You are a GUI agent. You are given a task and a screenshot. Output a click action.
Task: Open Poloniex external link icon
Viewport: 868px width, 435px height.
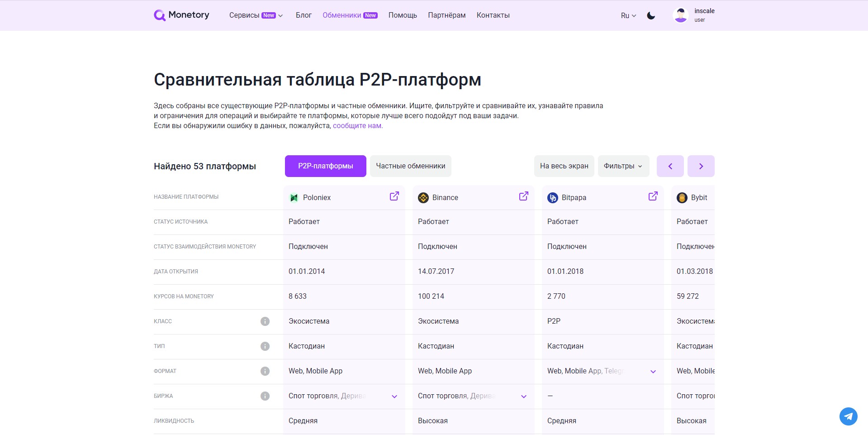394,196
